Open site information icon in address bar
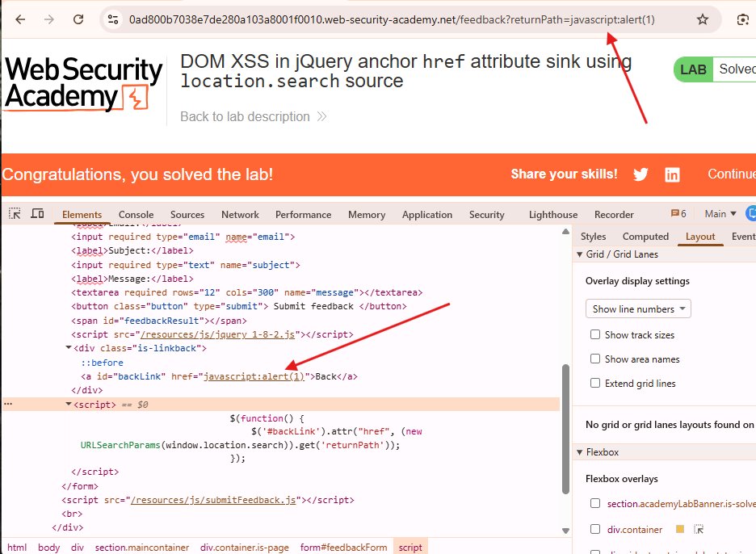Screen dimensions: 756x554 113,19
